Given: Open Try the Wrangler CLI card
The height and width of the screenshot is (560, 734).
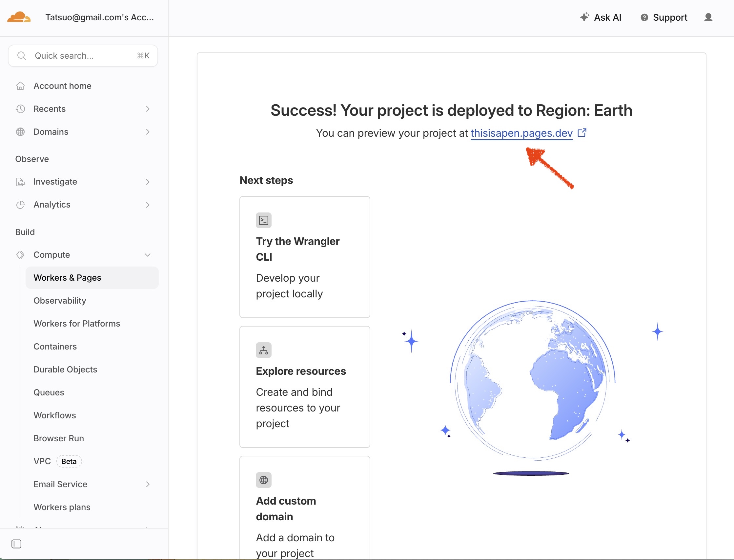Looking at the screenshot, I should point(305,257).
